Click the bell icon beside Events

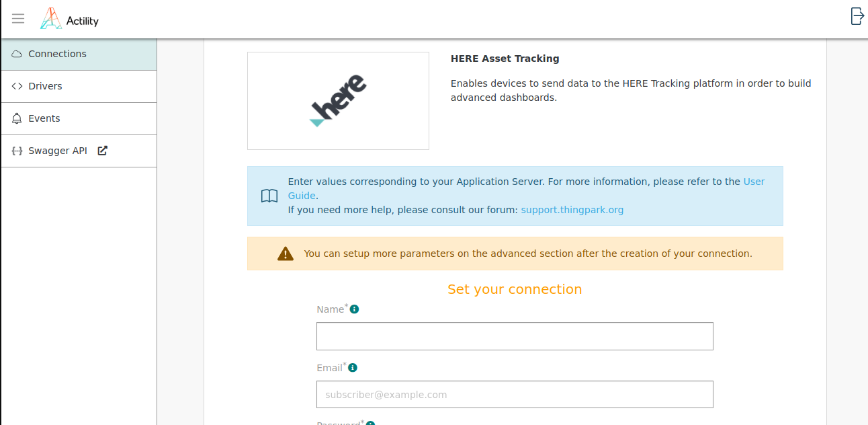(x=17, y=118)
